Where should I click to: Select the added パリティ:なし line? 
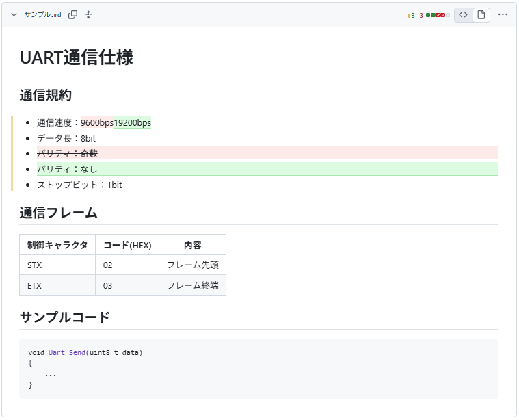267,169
